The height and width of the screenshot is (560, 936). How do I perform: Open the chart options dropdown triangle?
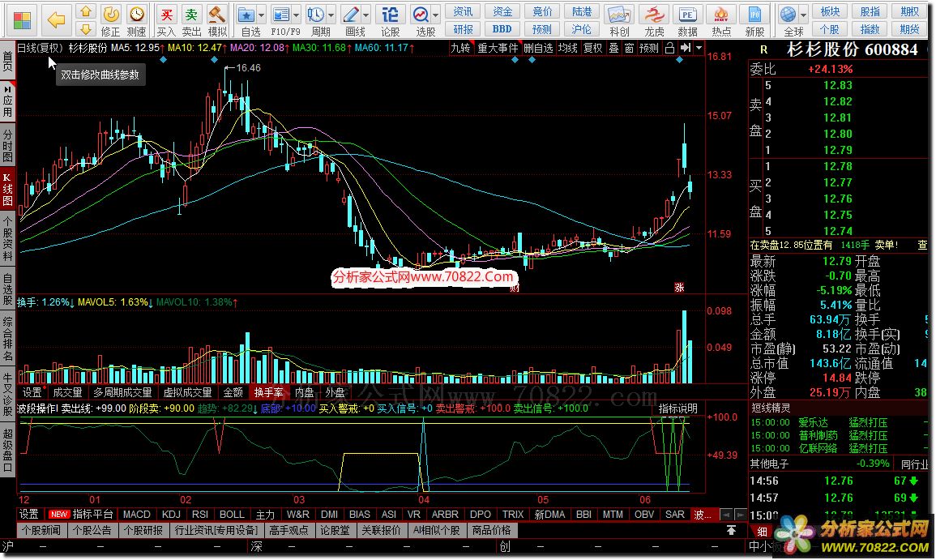click(x=699, y=48)
